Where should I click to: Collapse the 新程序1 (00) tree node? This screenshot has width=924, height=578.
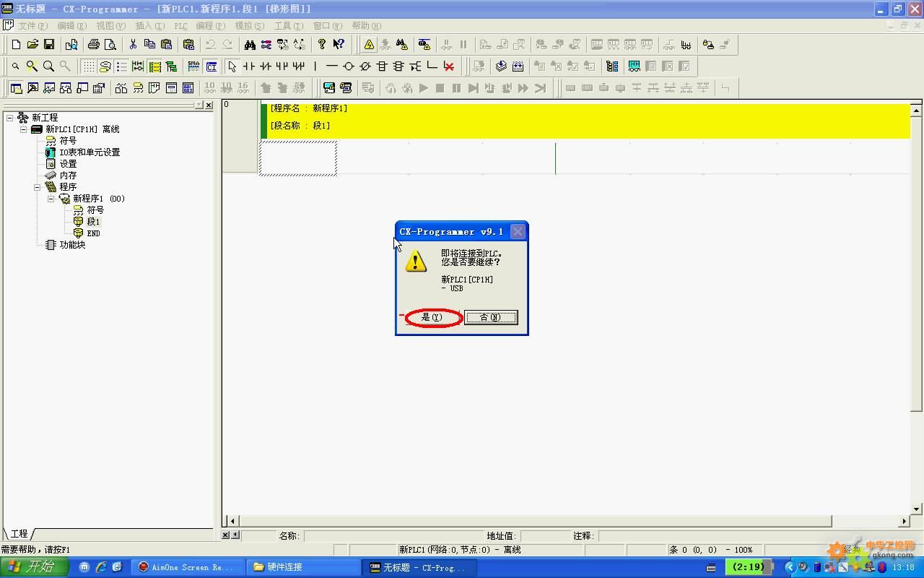[51, 199]
